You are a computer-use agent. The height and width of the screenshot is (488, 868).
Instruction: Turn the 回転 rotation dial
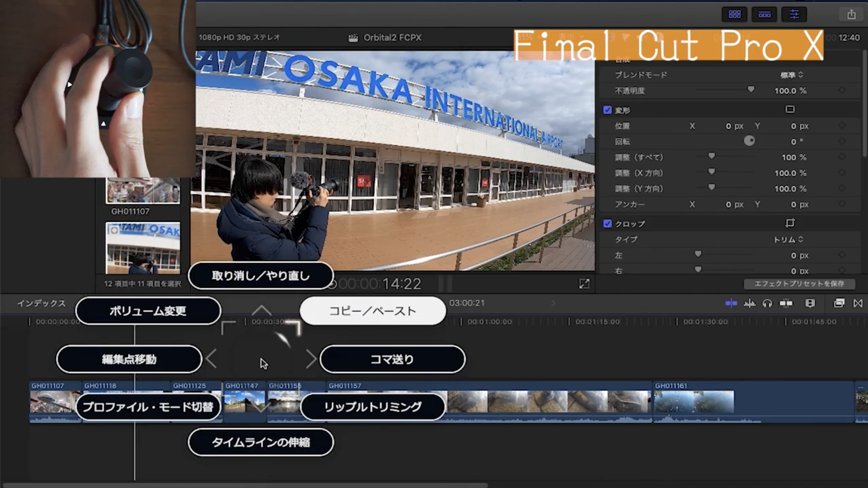coord(749,141)
